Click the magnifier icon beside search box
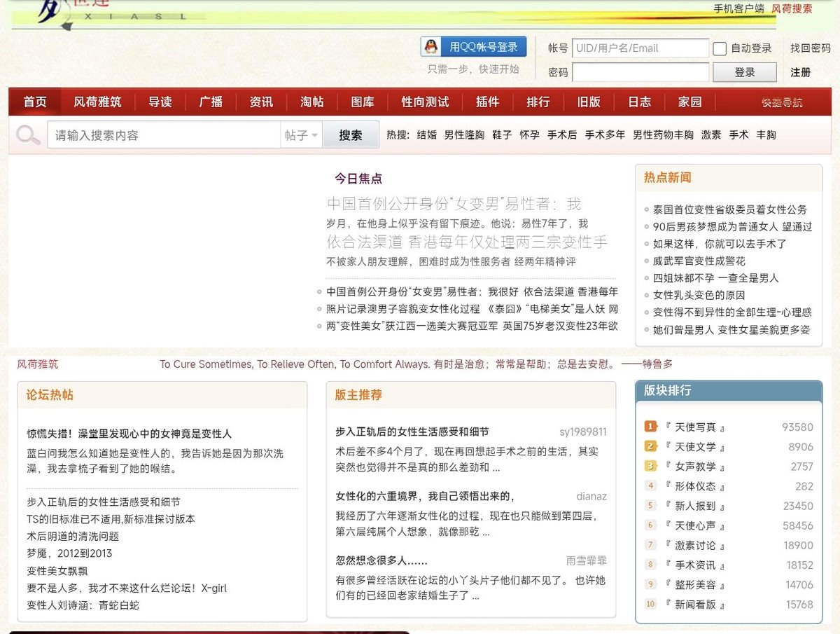 tap(29, 135)
